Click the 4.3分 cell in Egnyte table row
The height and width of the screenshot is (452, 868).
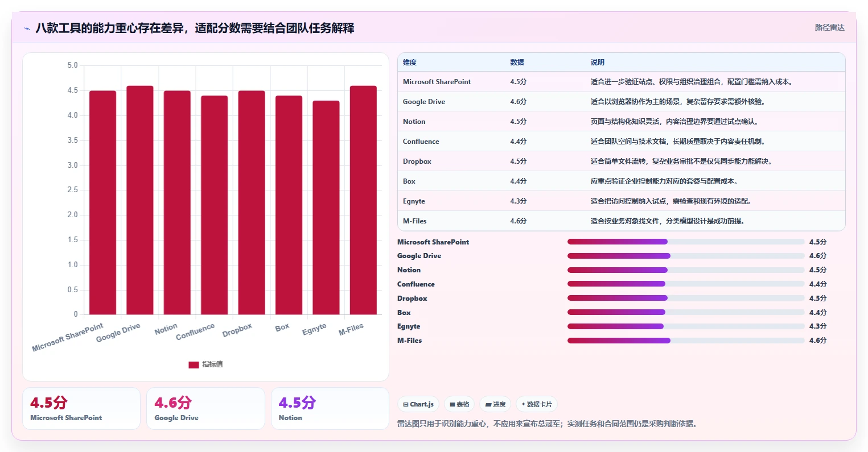[x=519, y=201]
